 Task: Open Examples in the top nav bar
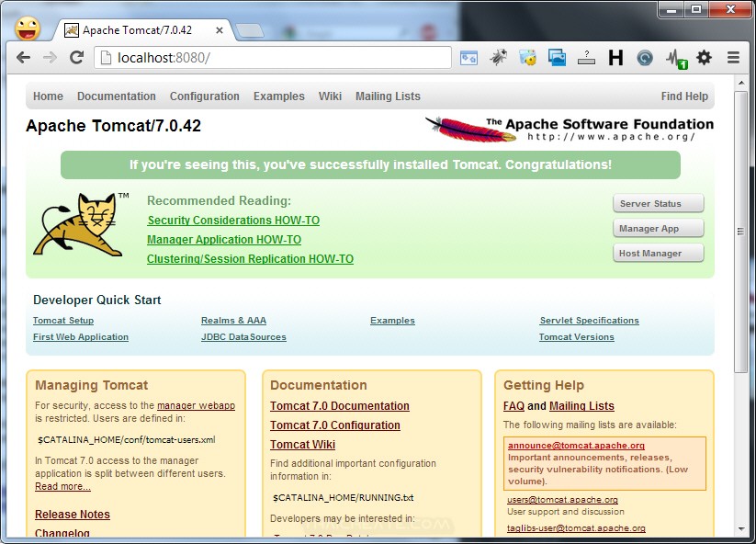(x=279, y=96)
